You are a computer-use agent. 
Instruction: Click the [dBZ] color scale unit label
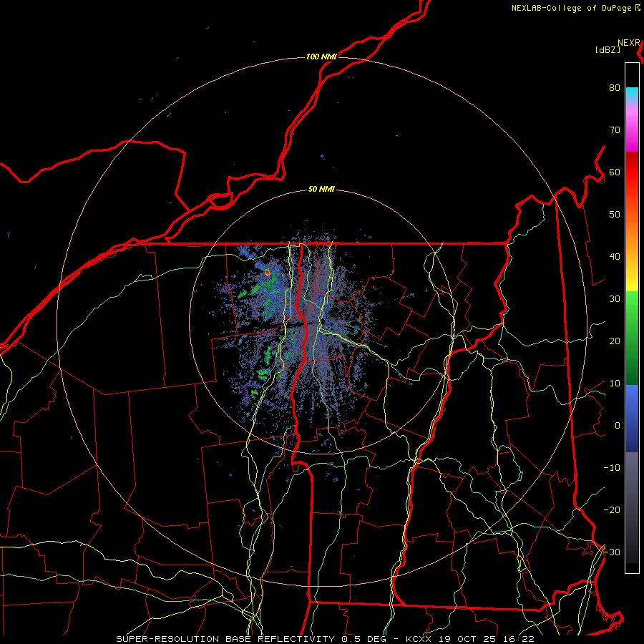click(x=608, y=49)
